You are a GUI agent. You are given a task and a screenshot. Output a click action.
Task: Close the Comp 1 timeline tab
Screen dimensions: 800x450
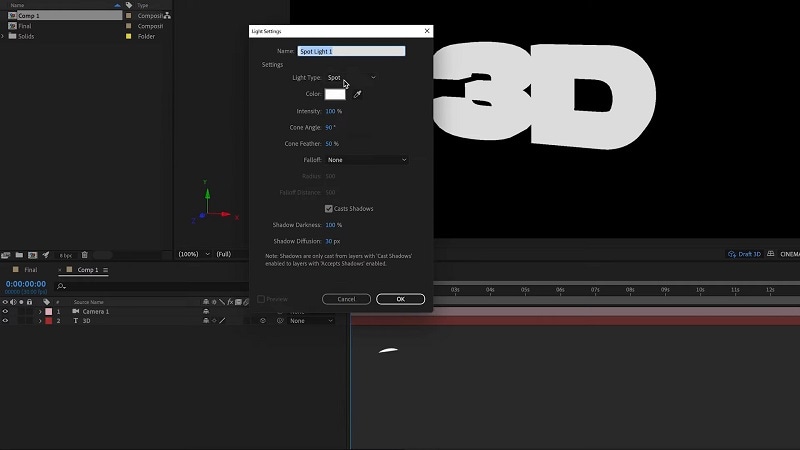(x=60, y=270)
